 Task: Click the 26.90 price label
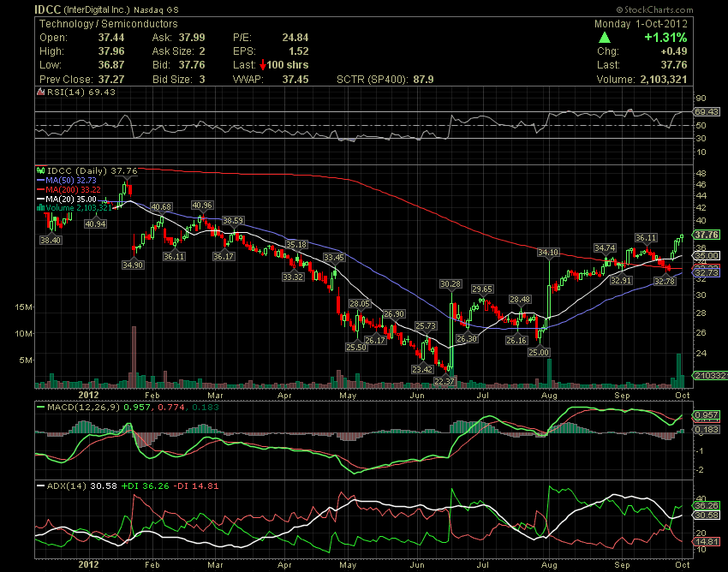pos(394,314)
